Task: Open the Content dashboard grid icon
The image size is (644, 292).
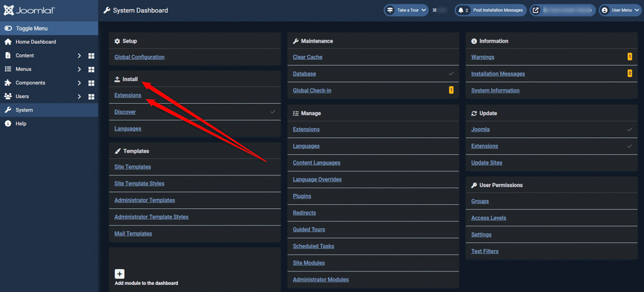Action: (91, 55)
